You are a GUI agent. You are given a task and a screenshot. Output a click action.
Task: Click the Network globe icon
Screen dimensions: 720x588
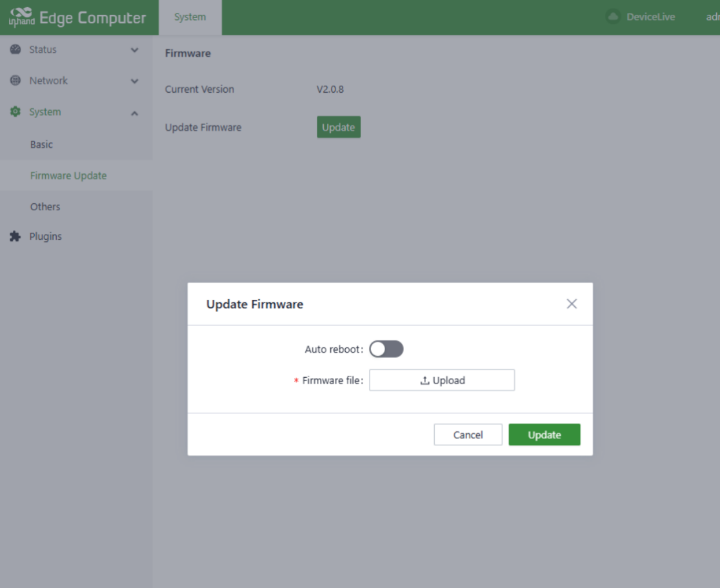pyautogui.click(x=15, y=81)
